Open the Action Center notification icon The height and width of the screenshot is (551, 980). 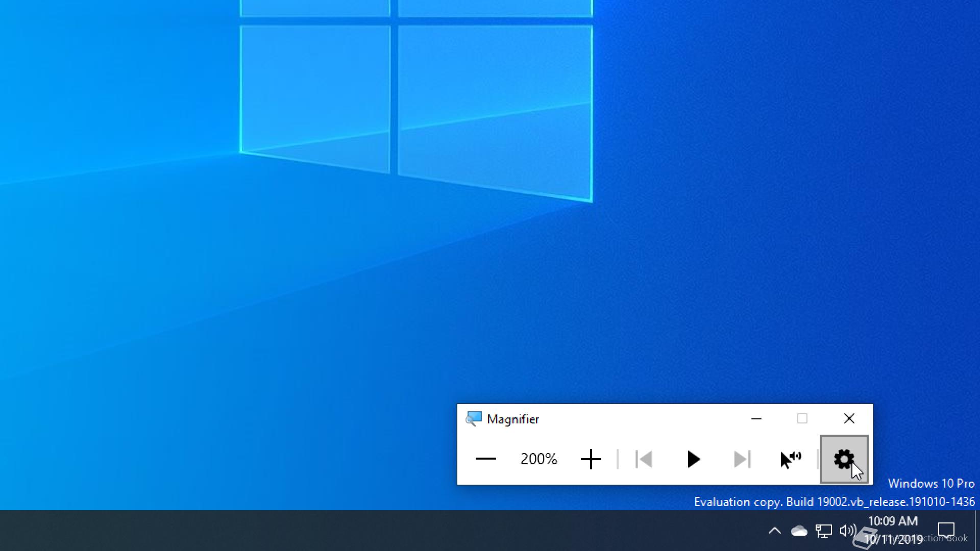[946, 531]
